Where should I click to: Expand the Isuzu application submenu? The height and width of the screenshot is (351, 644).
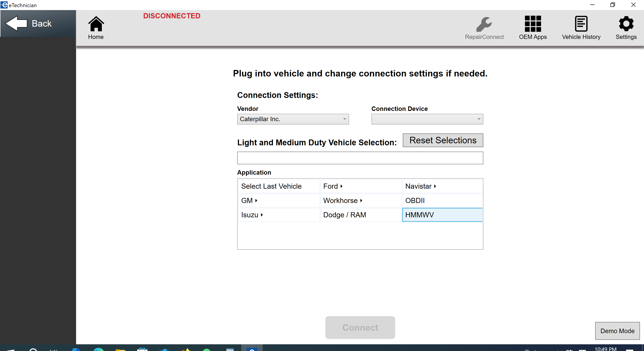coord(279,215)
